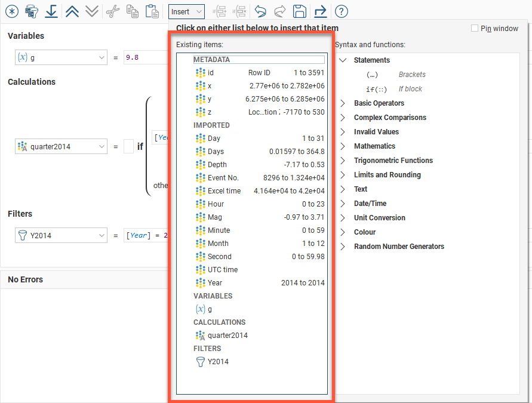532x403 pixels.
Task: Cut selection with the scissors icon
Action: click(113, 11)
